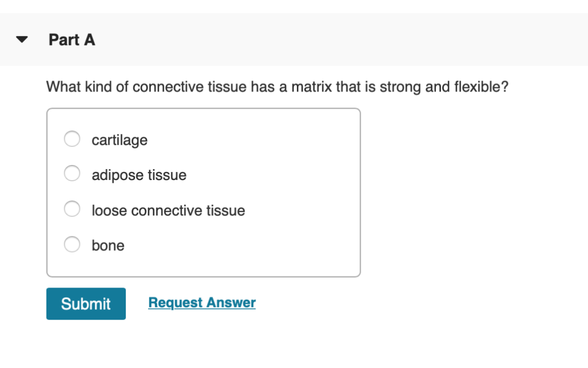Click the bone text label

[x=108, y=245]
